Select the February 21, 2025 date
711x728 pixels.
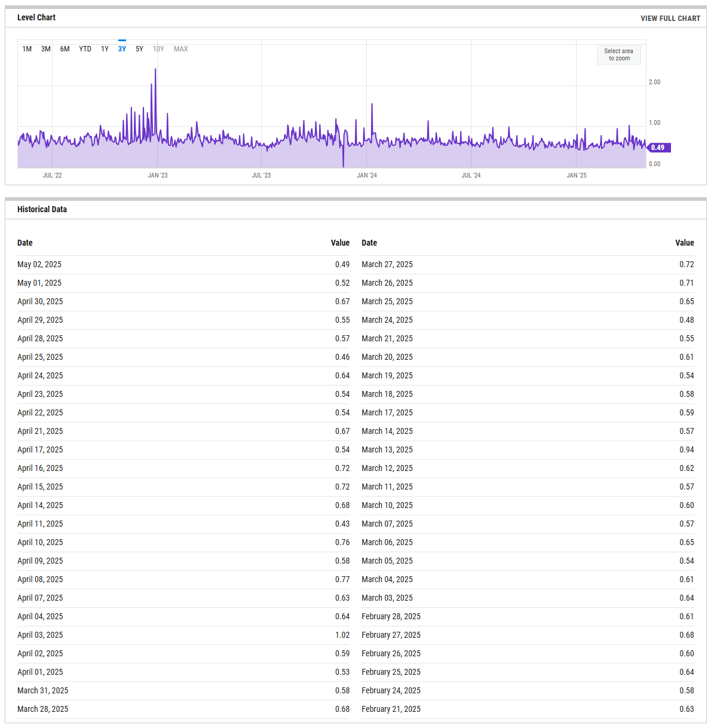[x=391, y=709]
